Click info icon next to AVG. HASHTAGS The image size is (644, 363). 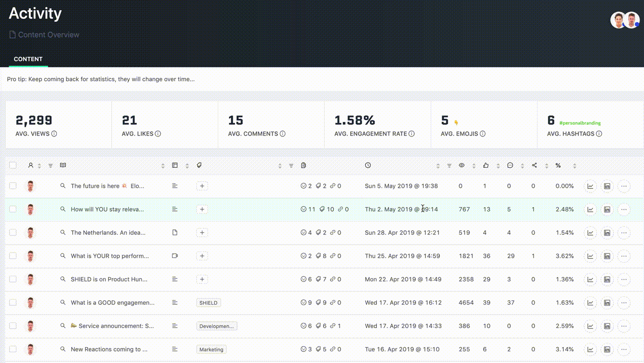(599, 134)
